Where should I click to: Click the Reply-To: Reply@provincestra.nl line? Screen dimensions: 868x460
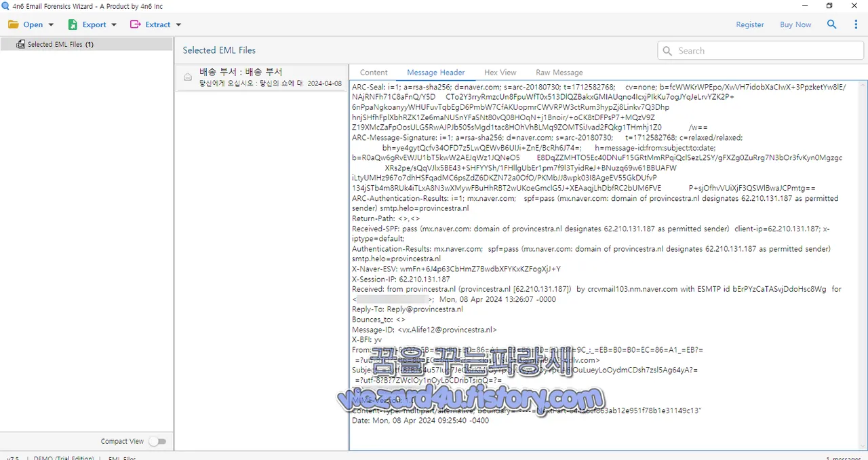pos(408,309)
